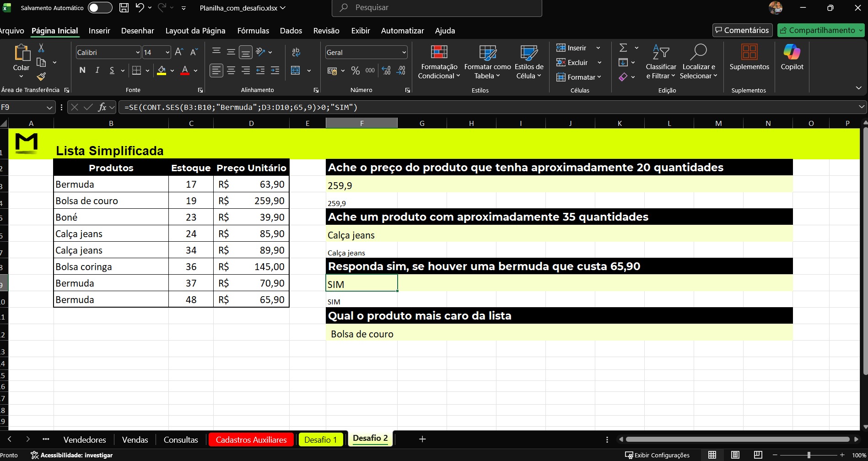Click the Cut scissors icon
Image resolution: width=868 pixels, height=461 pixels.
click(41, 48)
